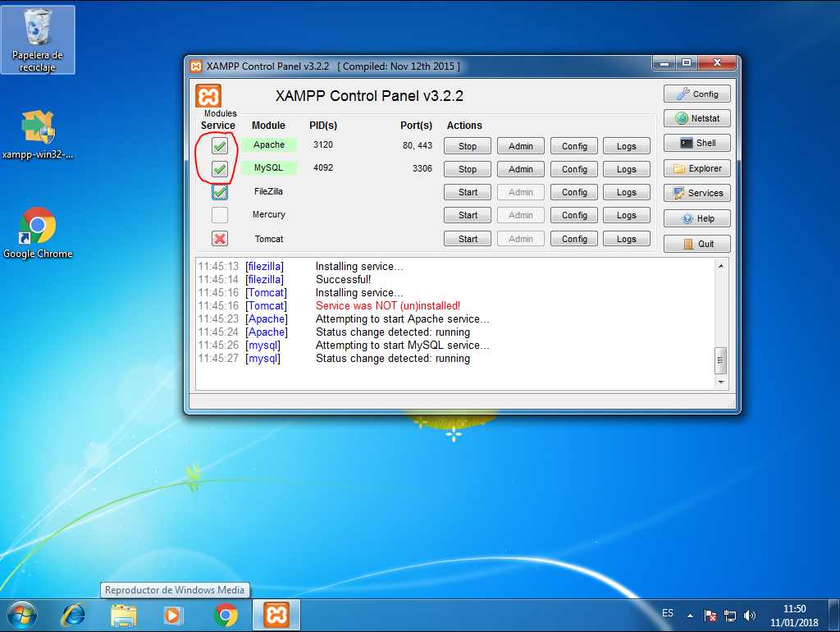Open the ES language indicator
The image size is (840, 632).
tap(667, 613)
